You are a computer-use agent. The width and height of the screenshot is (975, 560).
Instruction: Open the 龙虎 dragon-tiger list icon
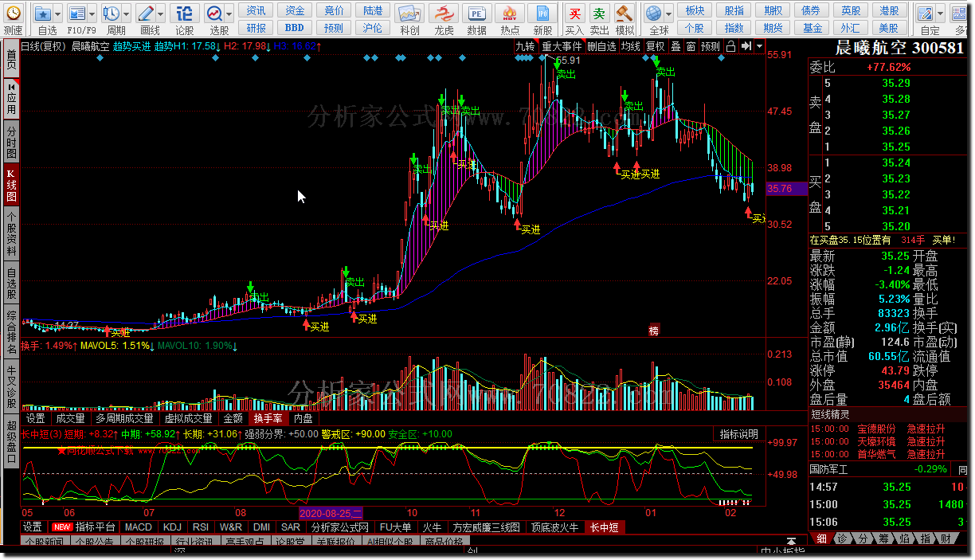click(444, 14)
